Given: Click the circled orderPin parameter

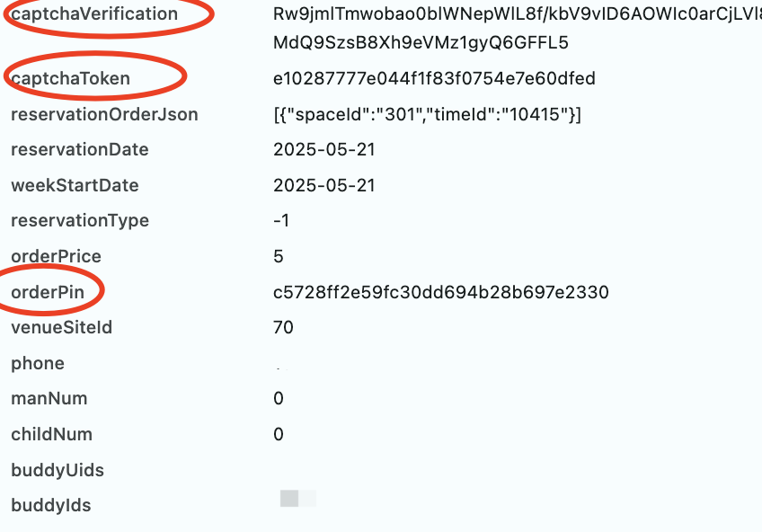Looking at the screenshot, I should pyautogui.click(x=48, y=292).
